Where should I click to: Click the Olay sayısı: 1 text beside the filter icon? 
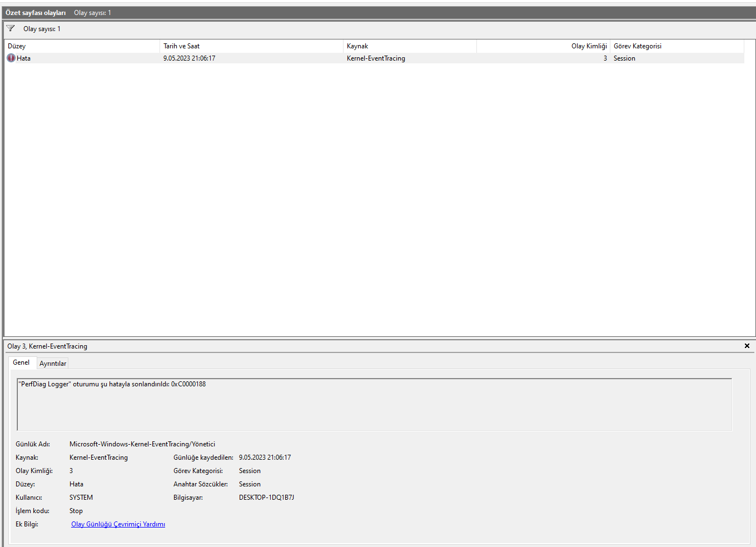(x=42, y=29)
